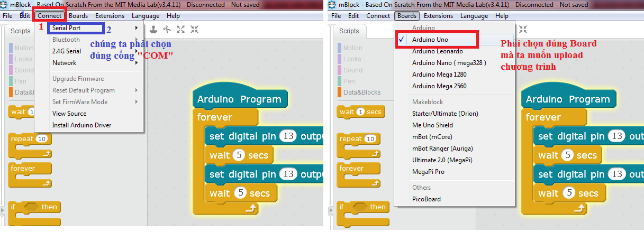This screenshot has width=644, height=241.
Task: Choose the Network menu entry
Action: pyautogui.click(x=89, y=63)
